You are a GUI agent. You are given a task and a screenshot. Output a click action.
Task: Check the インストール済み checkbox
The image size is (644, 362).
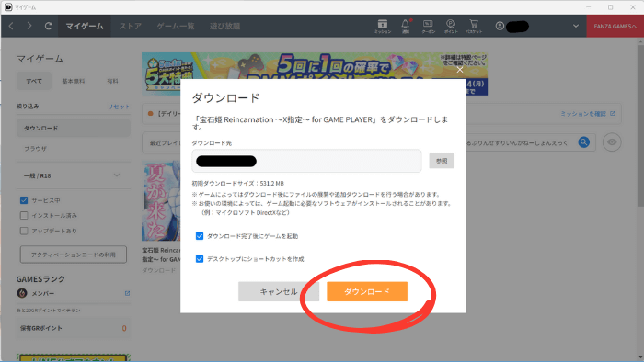(x=24, y=216)
